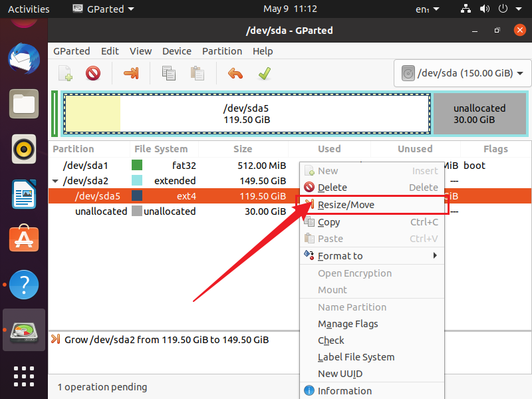Show Applications grid in the dock
Viewport: 532px width, 399px height.
coord(24,376)
